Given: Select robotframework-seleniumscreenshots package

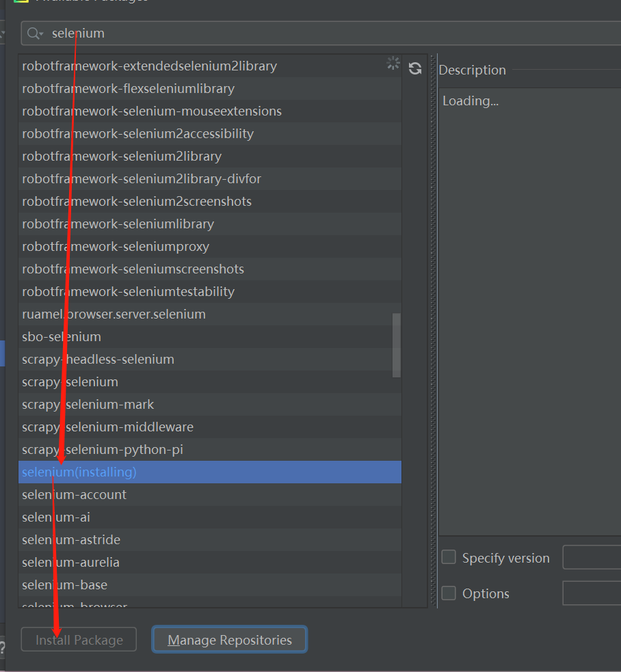Looking at the screenshot, I should [x=210, y=269].
